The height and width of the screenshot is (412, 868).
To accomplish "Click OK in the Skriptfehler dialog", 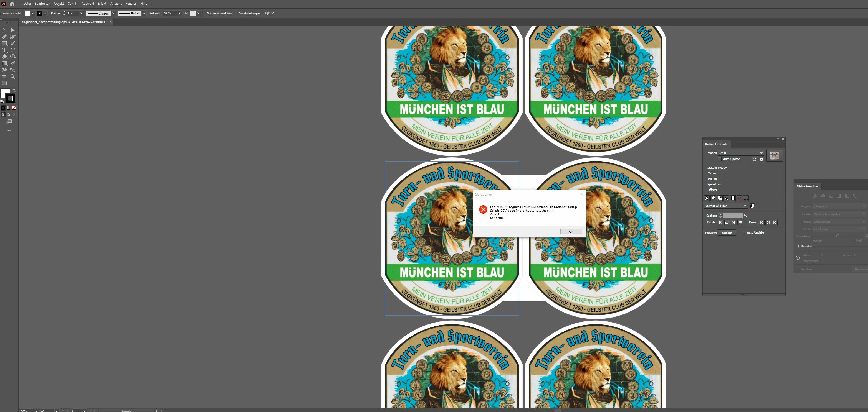I will click(x=571, y=232).
